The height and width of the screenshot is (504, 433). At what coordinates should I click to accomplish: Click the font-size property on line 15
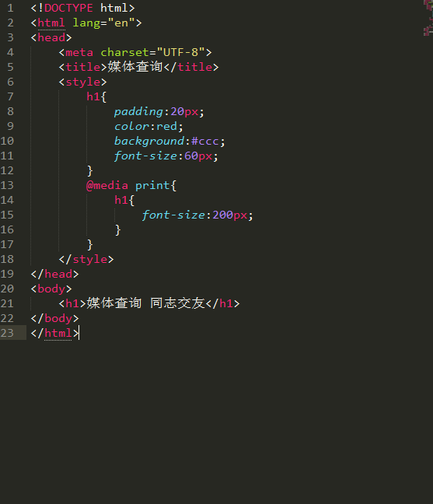click(174, 215)
